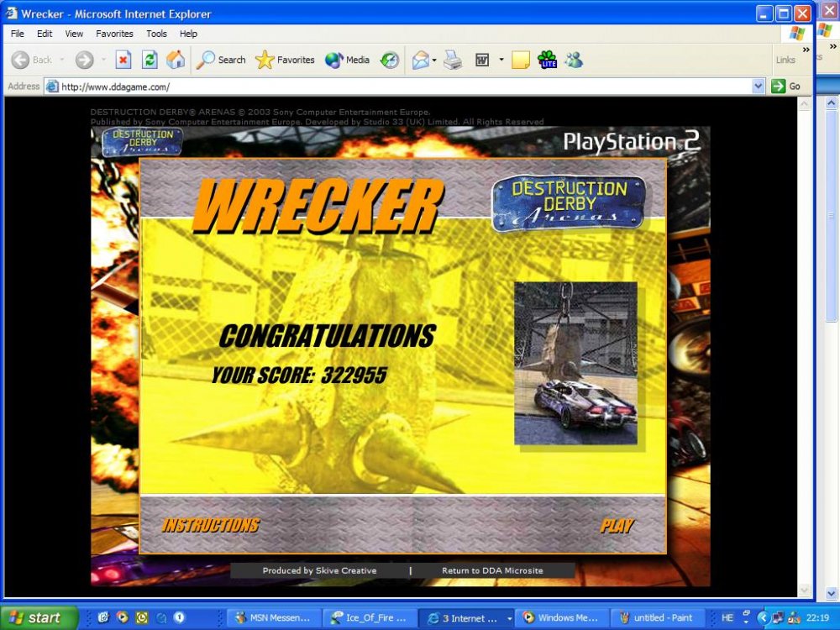Viewport: 840px width, 630px height.
Task: Click the page scrollbar up arrow
Action: point(804,104)
